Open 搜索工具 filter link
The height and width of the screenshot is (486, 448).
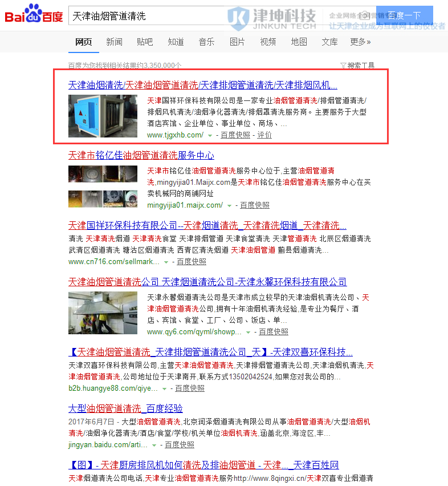click(x=361, y=66)
